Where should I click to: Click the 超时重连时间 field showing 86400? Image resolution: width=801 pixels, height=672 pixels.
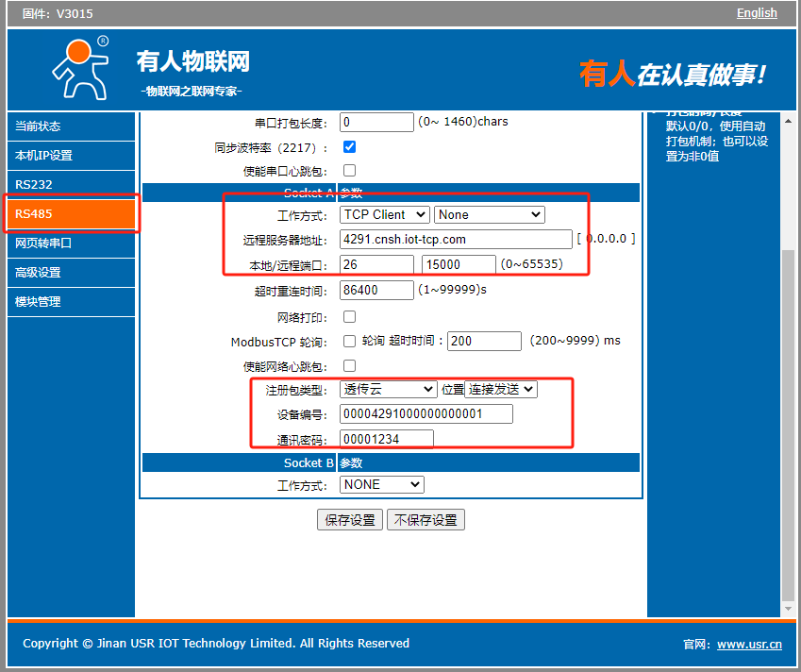(376, 290)
